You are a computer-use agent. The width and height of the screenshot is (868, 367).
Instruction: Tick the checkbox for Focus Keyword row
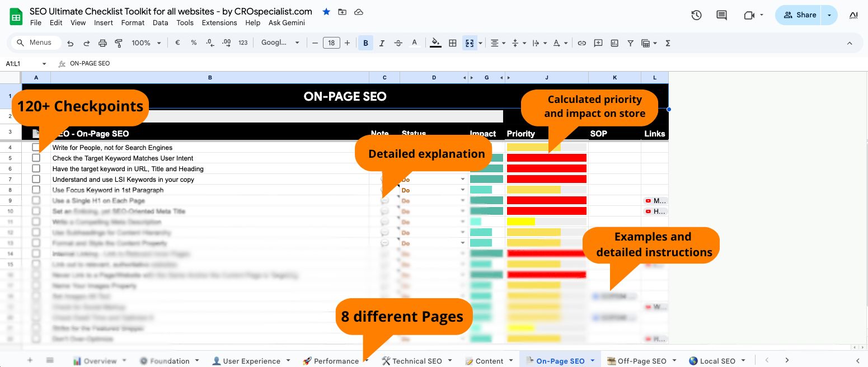click(36, 190)
